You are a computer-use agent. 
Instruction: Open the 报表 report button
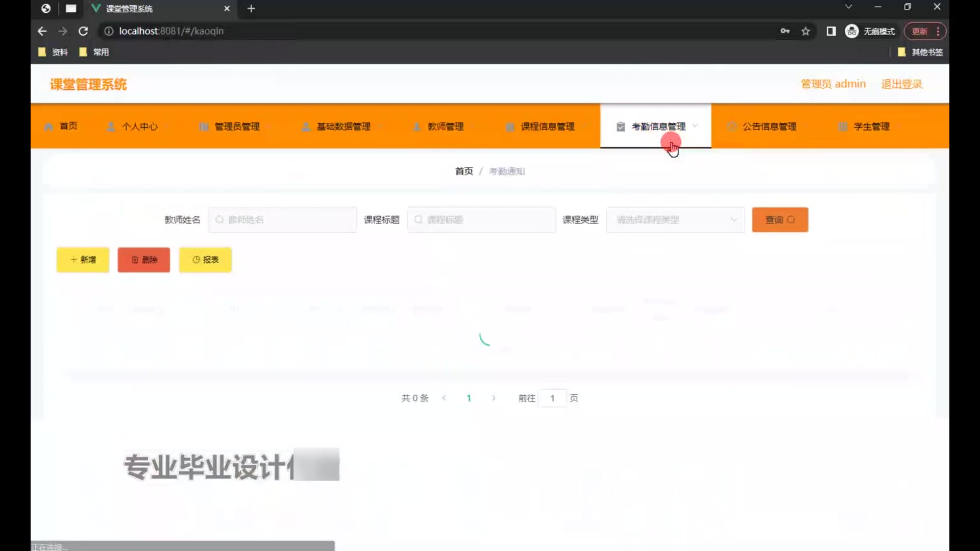205,260
